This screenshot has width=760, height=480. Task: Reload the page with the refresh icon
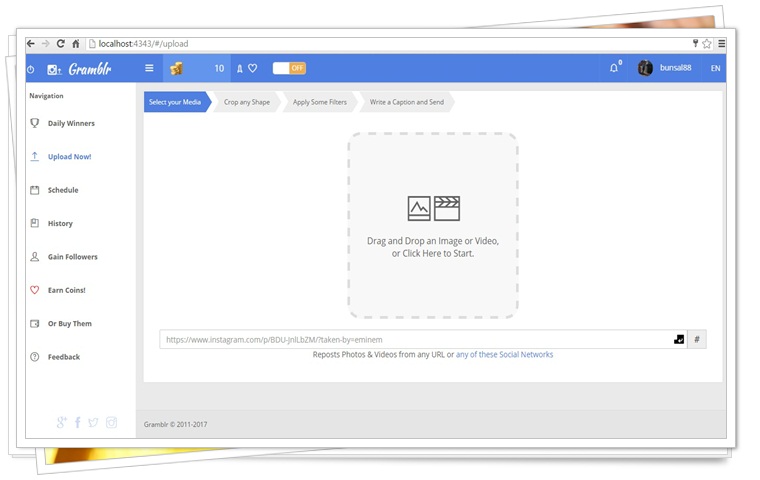coord(61,44)
